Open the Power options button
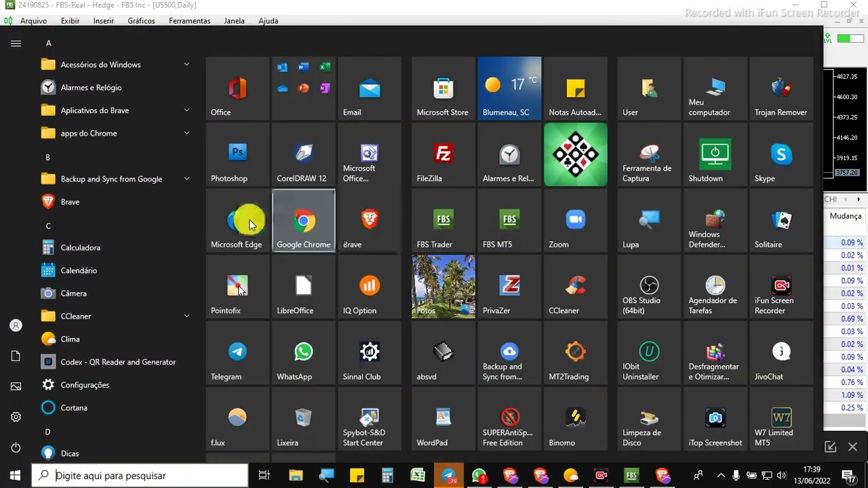This screenshot has width=868, height=488. 16,448
